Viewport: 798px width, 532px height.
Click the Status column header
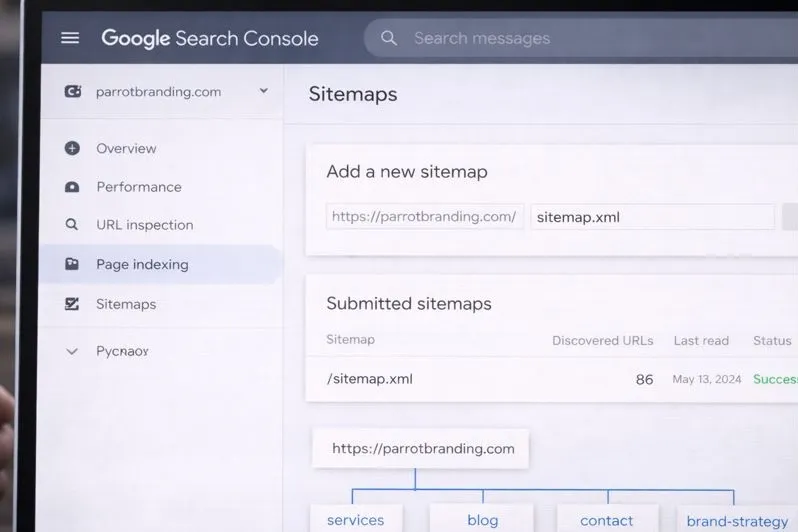pyautogui.click(x=772, y=341)
